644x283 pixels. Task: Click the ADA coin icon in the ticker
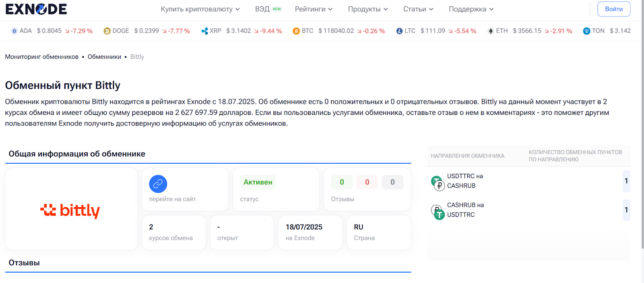[x=14, y=31]
